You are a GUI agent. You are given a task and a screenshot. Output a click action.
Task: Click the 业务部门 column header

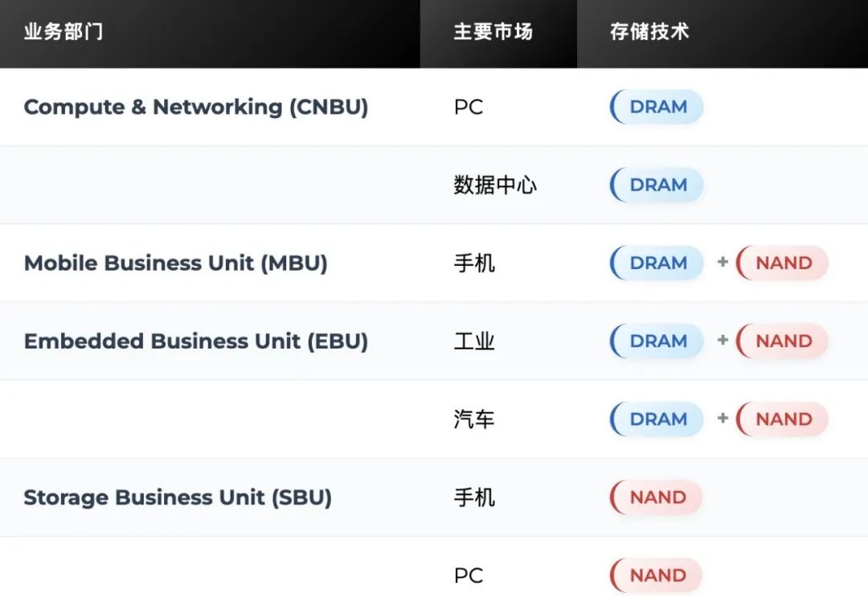pos(63,31)
